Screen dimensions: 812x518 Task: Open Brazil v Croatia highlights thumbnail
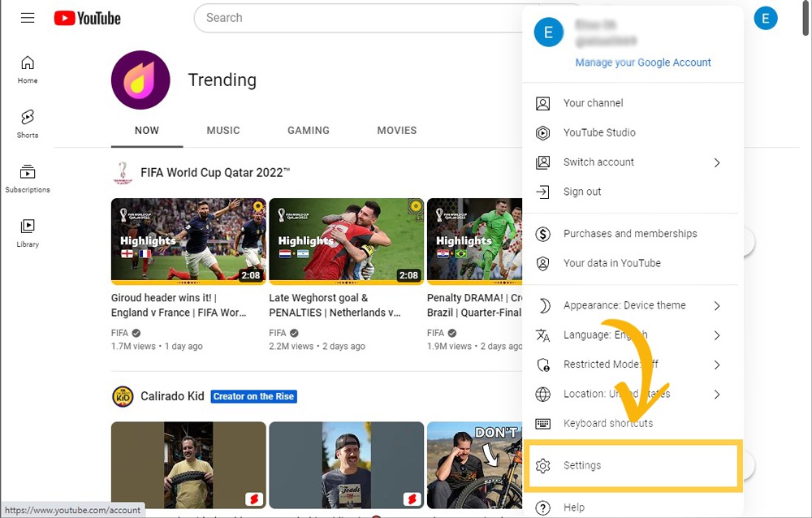[474, 241]
